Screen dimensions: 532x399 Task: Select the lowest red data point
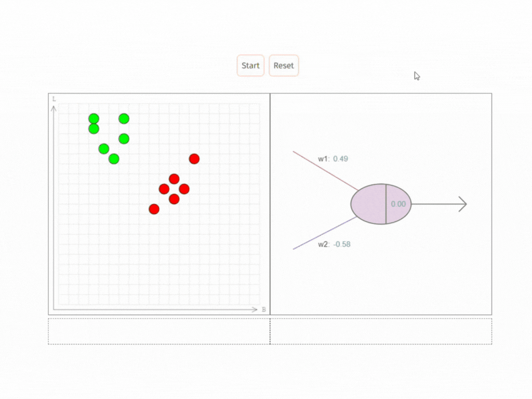(154, 209)
